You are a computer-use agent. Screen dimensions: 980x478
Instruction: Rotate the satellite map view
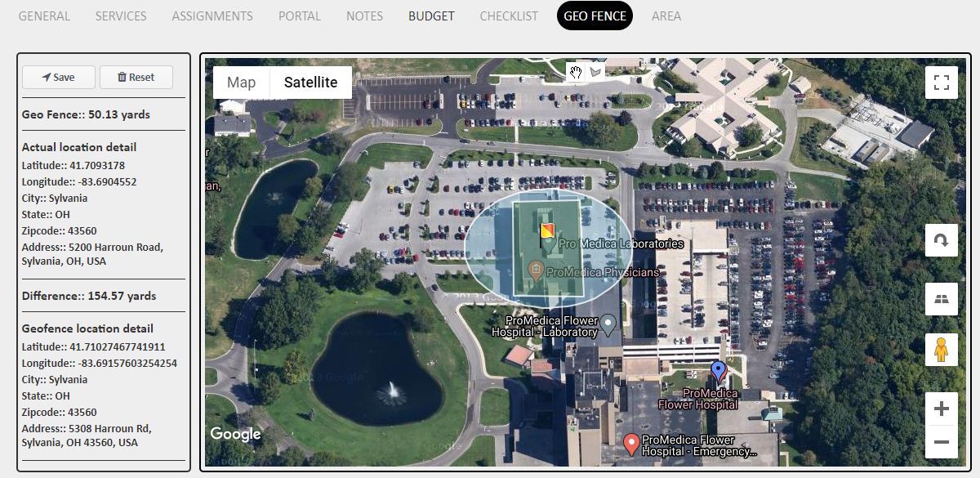(x=941, y=239)
